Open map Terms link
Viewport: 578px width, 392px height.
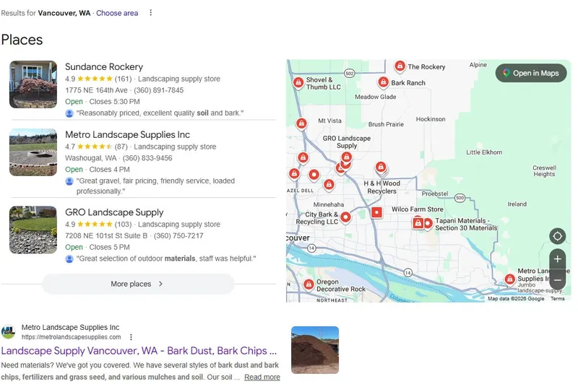[557, 298]
